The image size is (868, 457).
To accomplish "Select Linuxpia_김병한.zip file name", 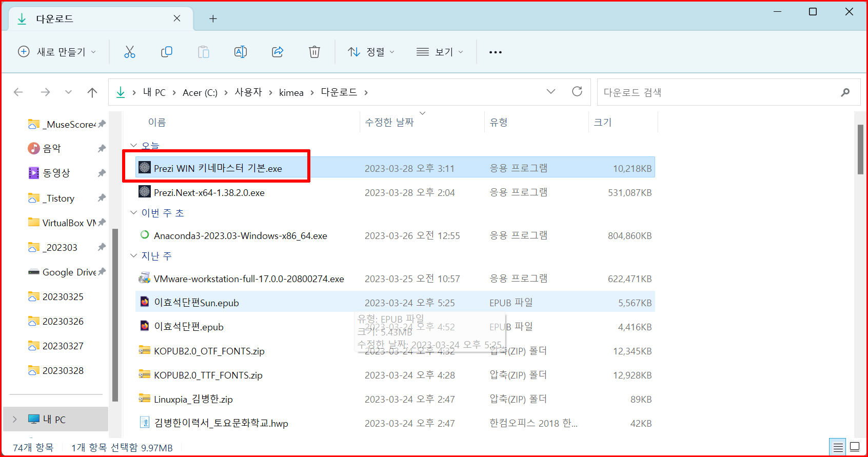I will tap(193, 399).
